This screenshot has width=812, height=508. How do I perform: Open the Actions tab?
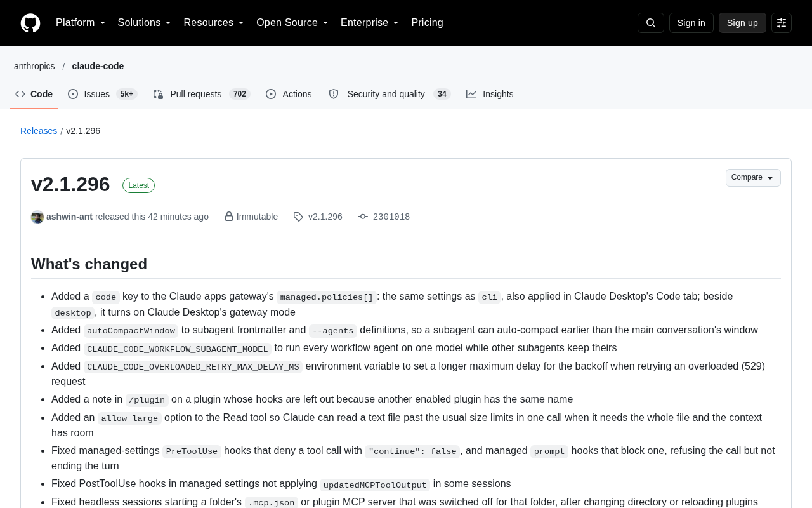[289, 94]
